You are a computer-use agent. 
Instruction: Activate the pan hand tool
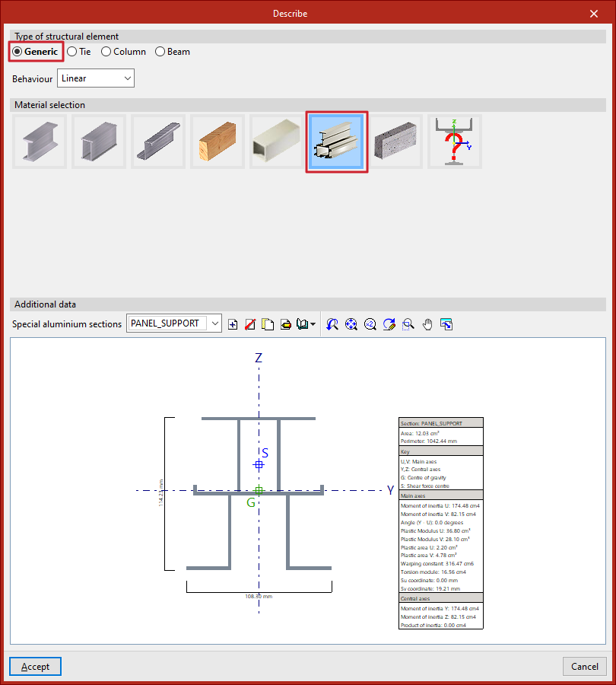(x=427, y=324)
